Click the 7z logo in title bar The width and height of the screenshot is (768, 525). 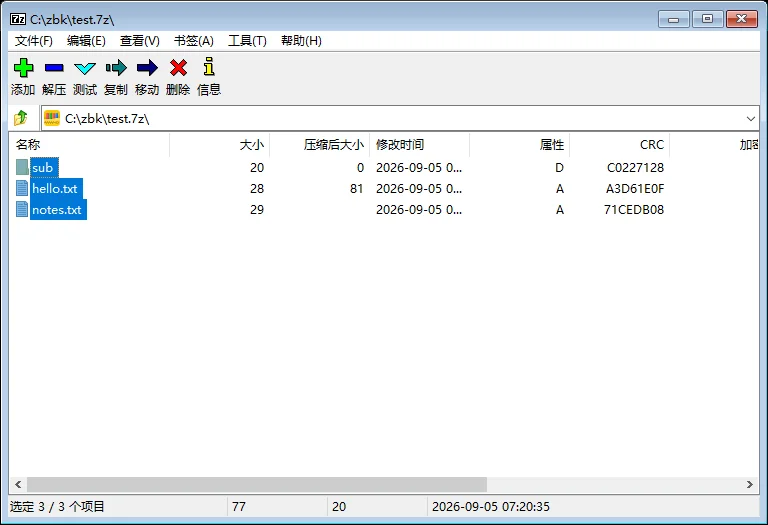(x=18, y=19)
